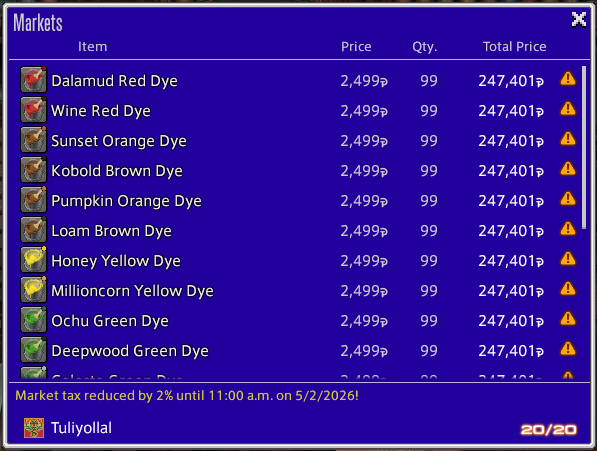Click warning icon on Ochu Green Dye row

click(x=568, y=319)
